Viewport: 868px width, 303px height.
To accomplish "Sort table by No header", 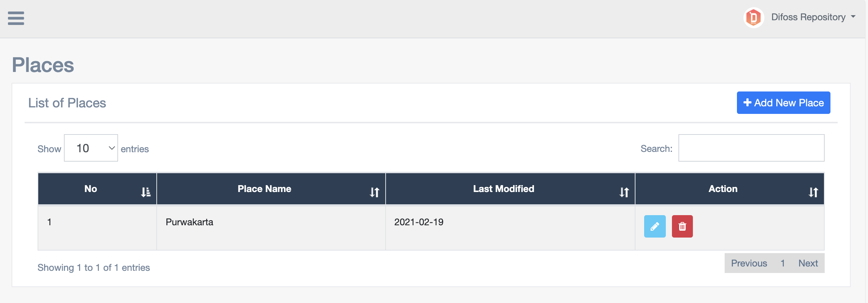I will tap(91, 189).
